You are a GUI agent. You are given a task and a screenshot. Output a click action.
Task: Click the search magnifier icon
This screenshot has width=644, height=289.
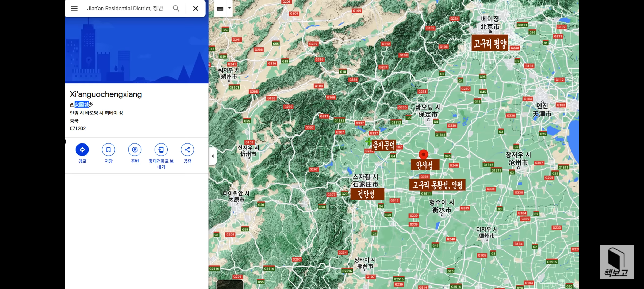[176, 9]
